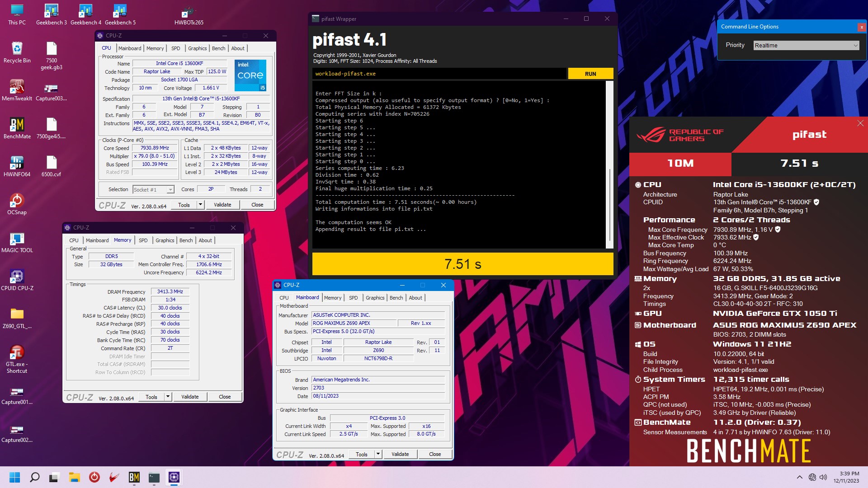Open Graphics tab in Memory CPU-Z window

click(x=165, y=240)
